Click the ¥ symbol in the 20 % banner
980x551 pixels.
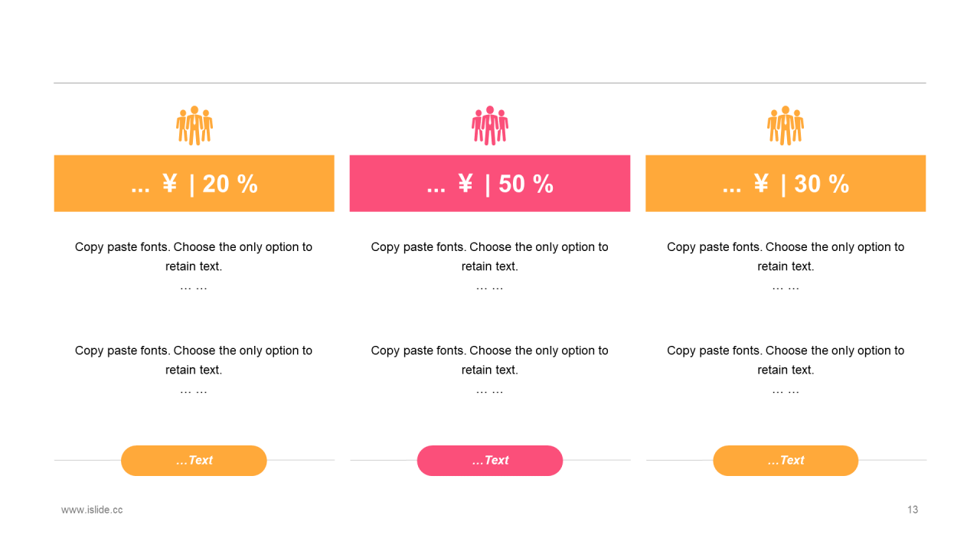click(170, 184)
